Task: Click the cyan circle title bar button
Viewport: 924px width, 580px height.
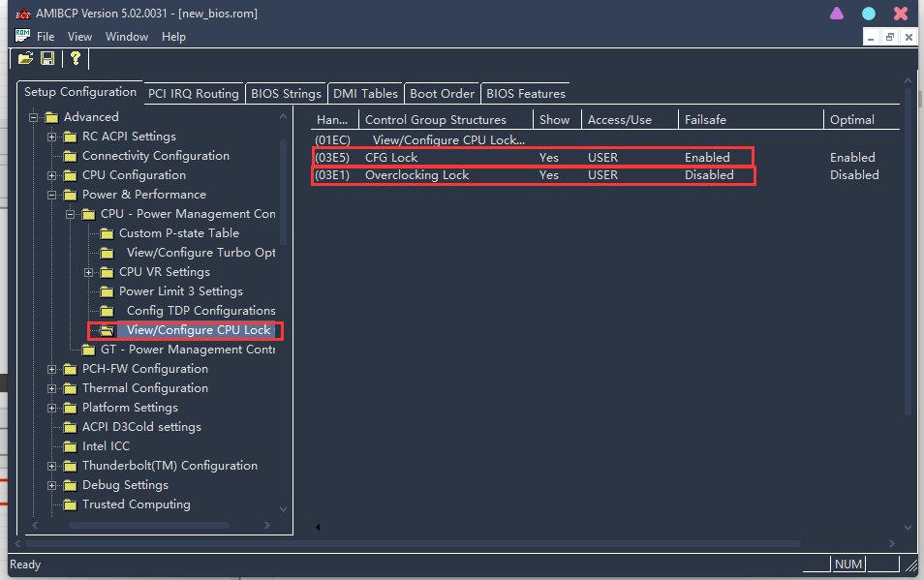Action: [869, 14]
